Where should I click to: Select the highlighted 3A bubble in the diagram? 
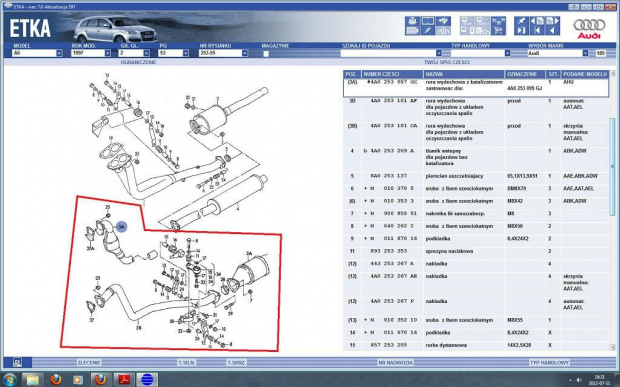pos(121,227)
